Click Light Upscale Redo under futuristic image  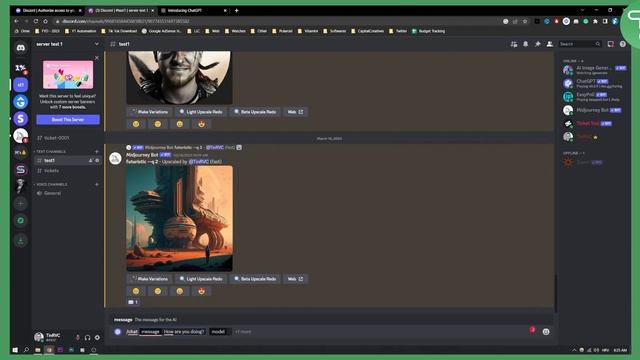[201, 279]
